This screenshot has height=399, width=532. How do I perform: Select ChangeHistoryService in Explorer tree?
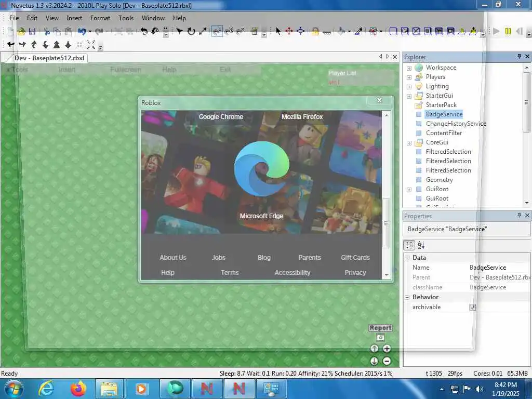click(x=456, y=124)
